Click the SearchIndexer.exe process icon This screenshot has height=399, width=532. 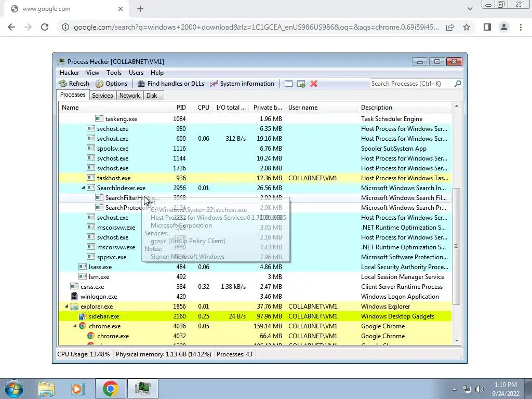coord(90,188)
